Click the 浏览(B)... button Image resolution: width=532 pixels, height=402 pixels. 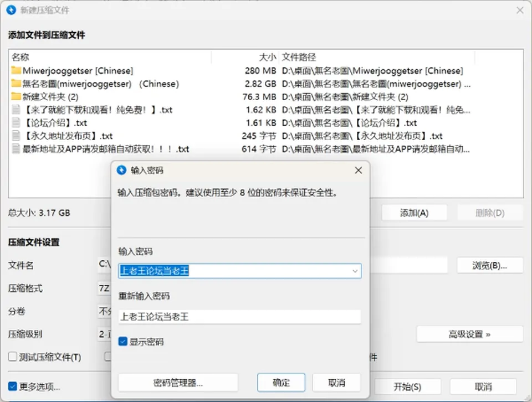coord(489,265)
